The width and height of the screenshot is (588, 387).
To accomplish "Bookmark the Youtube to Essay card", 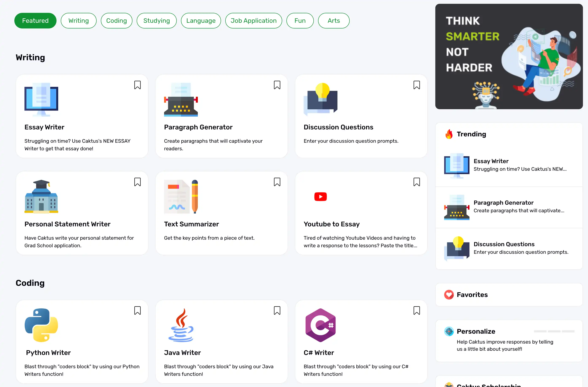I will point(417,182).
